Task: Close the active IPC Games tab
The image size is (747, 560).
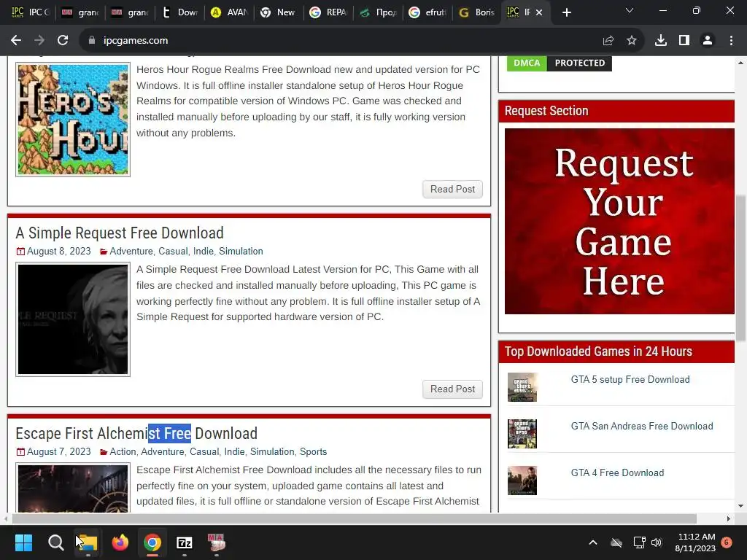Action: (x=539, y=12)
